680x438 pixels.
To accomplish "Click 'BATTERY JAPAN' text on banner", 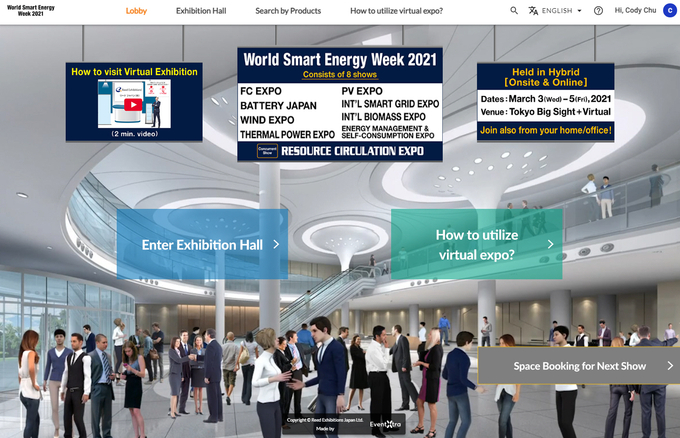I will tap(278, 106).
